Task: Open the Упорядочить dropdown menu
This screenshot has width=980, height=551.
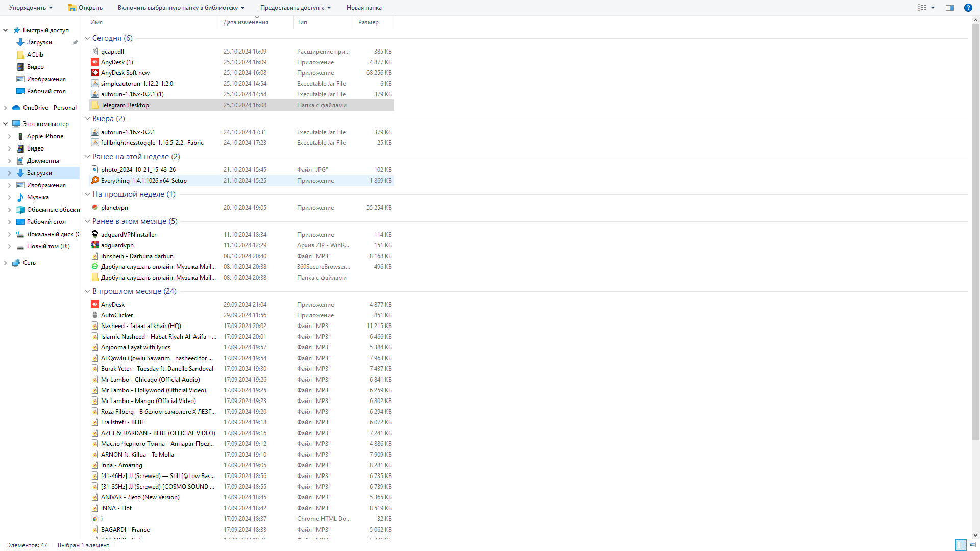Action: (31, 8)
